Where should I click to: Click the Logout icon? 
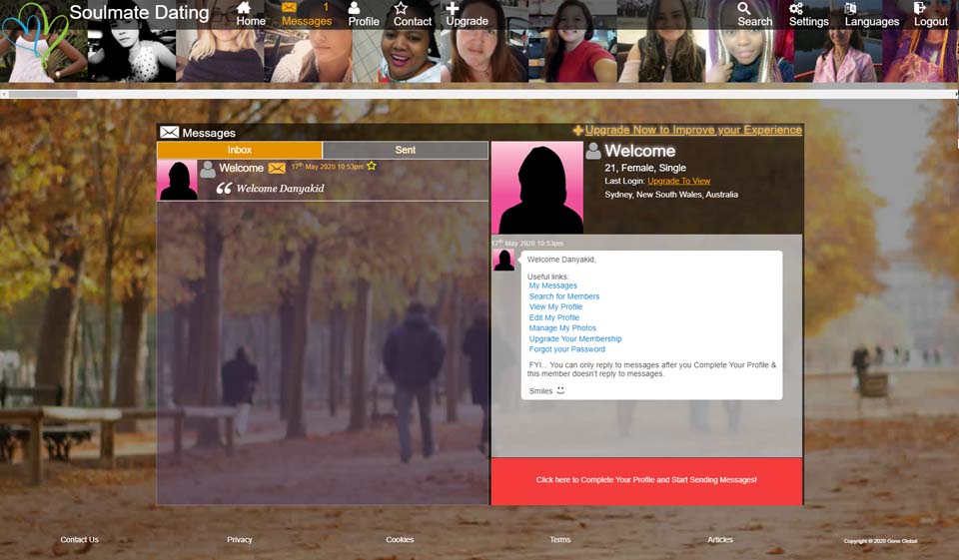(920, 8)
